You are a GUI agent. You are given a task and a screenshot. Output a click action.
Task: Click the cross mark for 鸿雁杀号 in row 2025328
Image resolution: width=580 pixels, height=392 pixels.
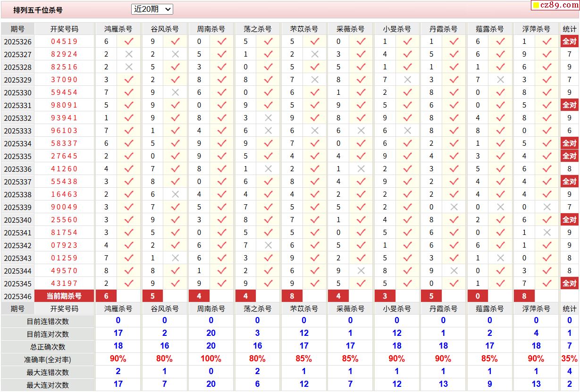point(129,67)
